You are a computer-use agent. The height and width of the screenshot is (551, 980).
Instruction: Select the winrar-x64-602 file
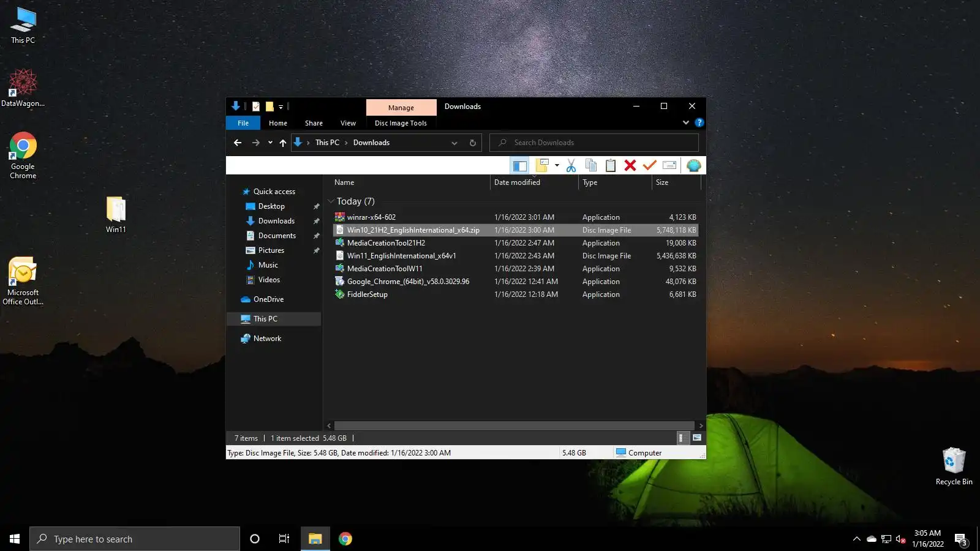515,217
